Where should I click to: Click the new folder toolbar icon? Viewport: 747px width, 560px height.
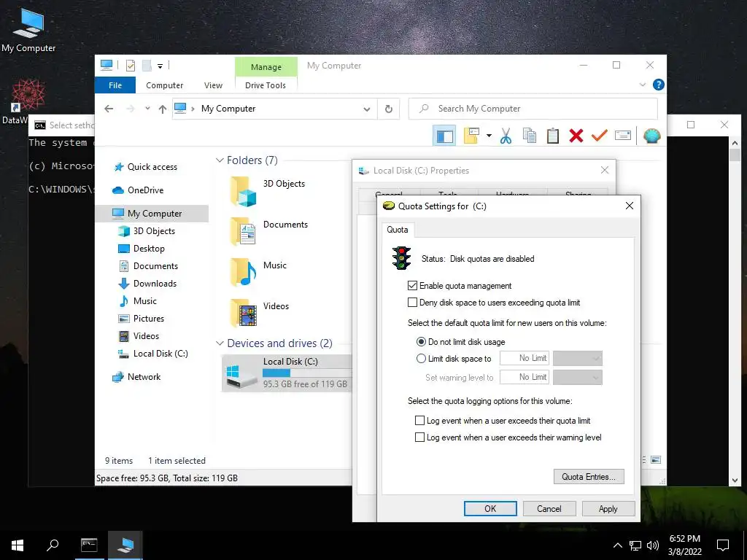coord(471,136)
